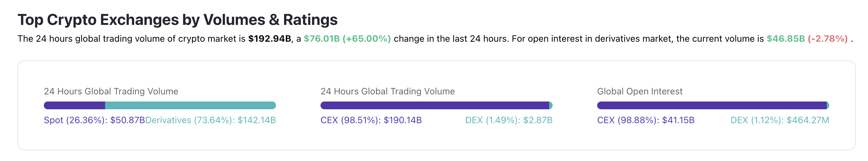Viewport: 868px width, 161px height.
Task: Click the purple CEX segment of the trading volume bar
Action: (x=435, y=106)
